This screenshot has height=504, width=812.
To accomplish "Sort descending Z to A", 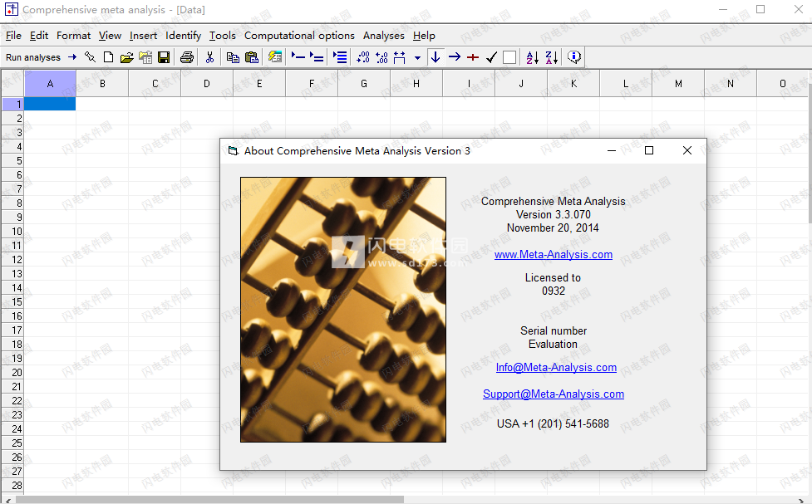I will [552, 57].
